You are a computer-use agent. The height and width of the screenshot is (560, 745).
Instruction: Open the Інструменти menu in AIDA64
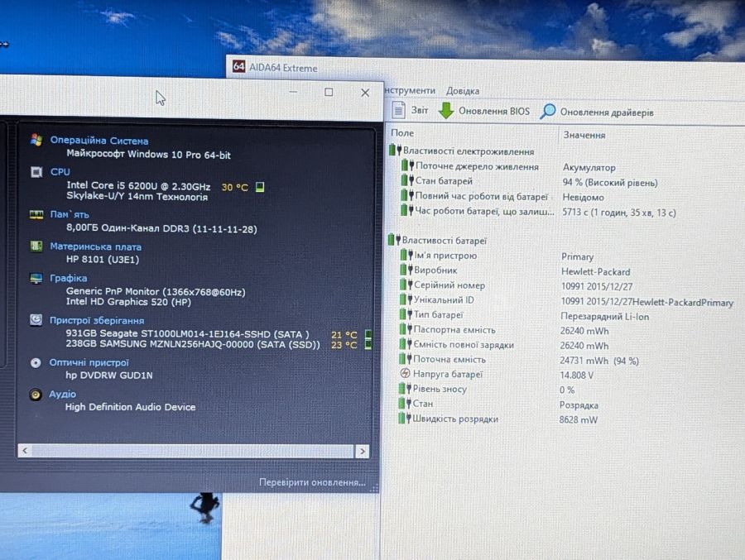click(x=410, y=90)
